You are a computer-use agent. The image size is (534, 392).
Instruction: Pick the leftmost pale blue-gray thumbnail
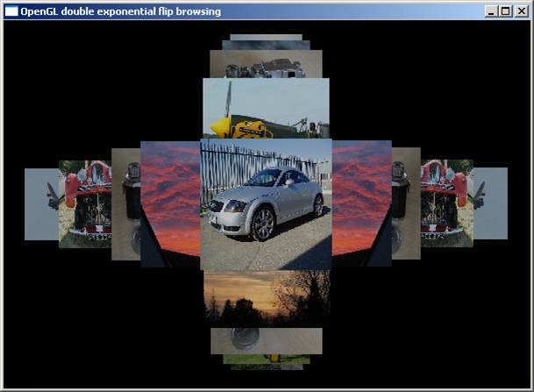tap(40, 203)
